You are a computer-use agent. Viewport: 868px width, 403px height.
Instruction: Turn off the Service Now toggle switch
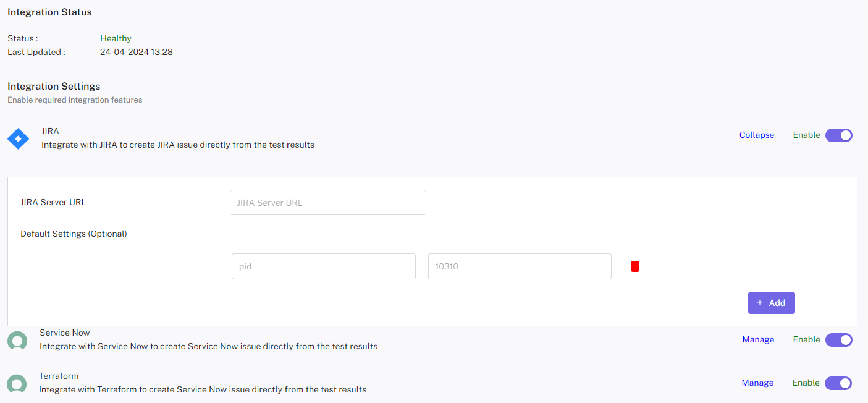pos(838,340)
